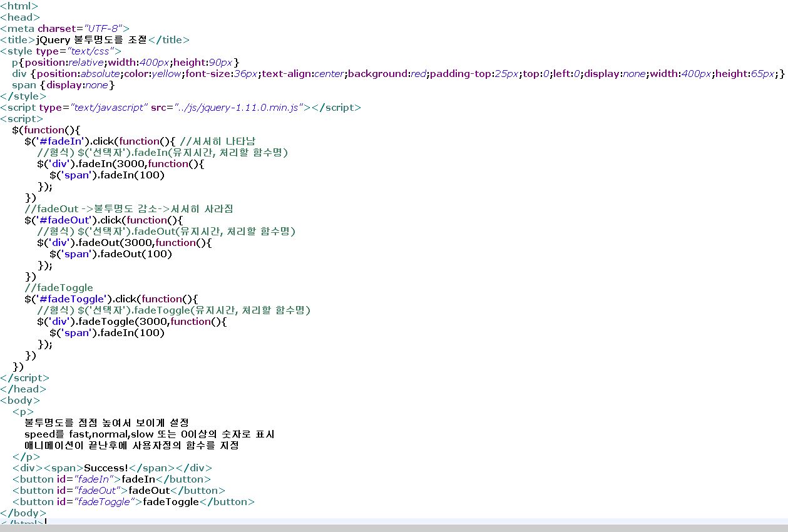
Task: Click the closing </style> tag
Action: click(x=23, y=96)
